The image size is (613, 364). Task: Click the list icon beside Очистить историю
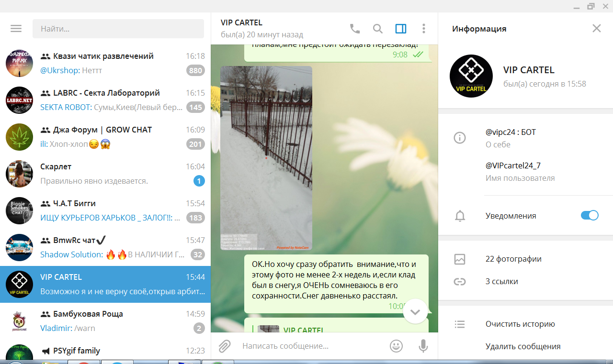point(460,324)
